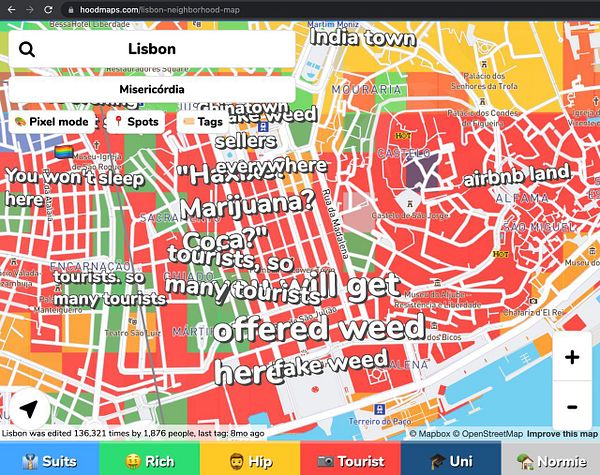The image size is (600, 475).
Task: Click the rainbow flag marker on map
Action: coord(64,152)
